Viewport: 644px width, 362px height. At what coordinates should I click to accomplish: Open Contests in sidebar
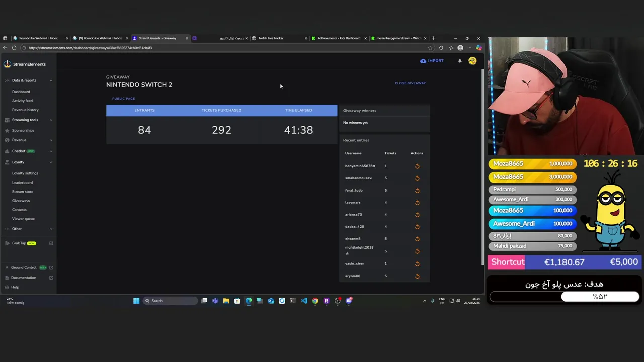pyautogui.click(x=19, y=210)
